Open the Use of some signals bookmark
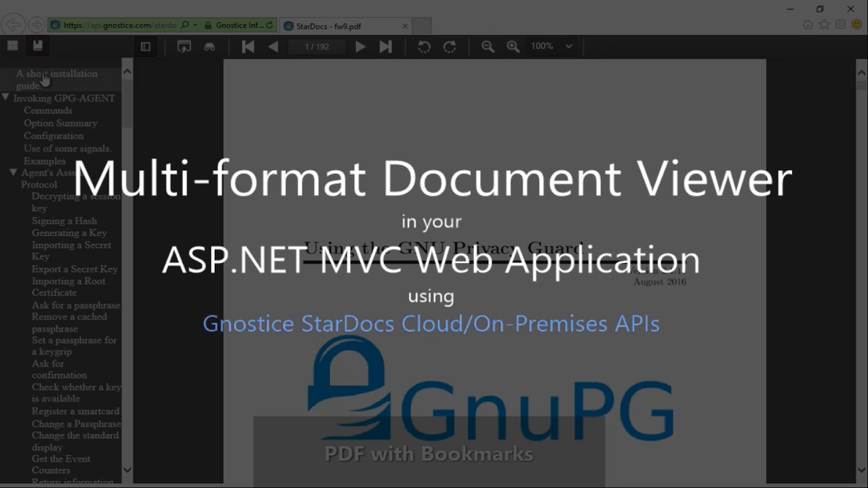 click(x=67, y=148)
